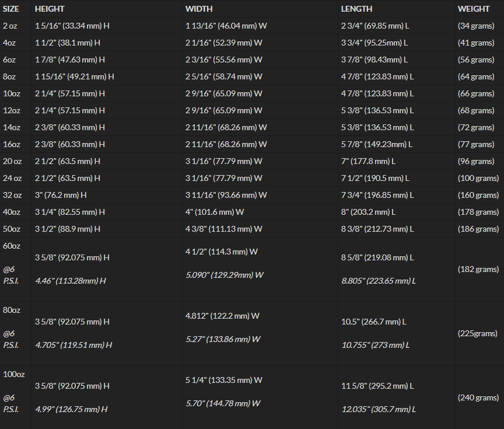Screen dimensions: 504x429
Task: Select the (225grams) weight cell
Action: (x=478, y=333)
